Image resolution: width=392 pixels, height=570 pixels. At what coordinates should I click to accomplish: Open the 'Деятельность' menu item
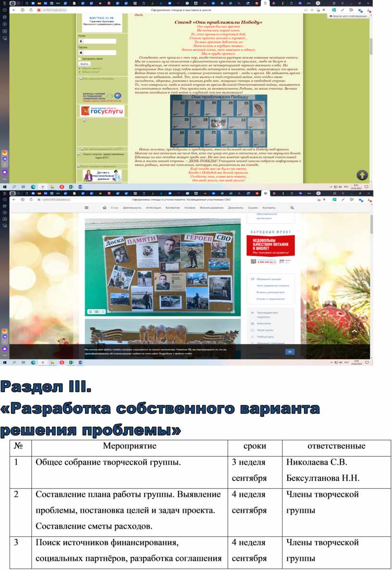[x=132, y=208]
